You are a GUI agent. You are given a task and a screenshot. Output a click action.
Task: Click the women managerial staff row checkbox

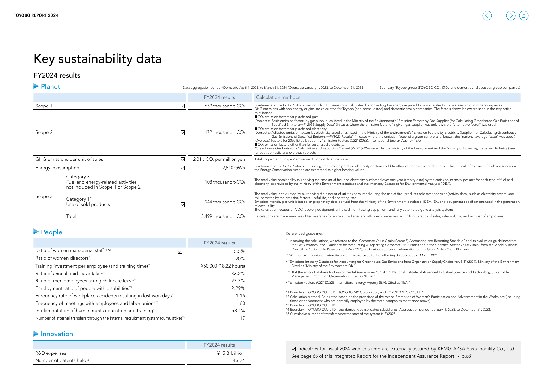180,251
